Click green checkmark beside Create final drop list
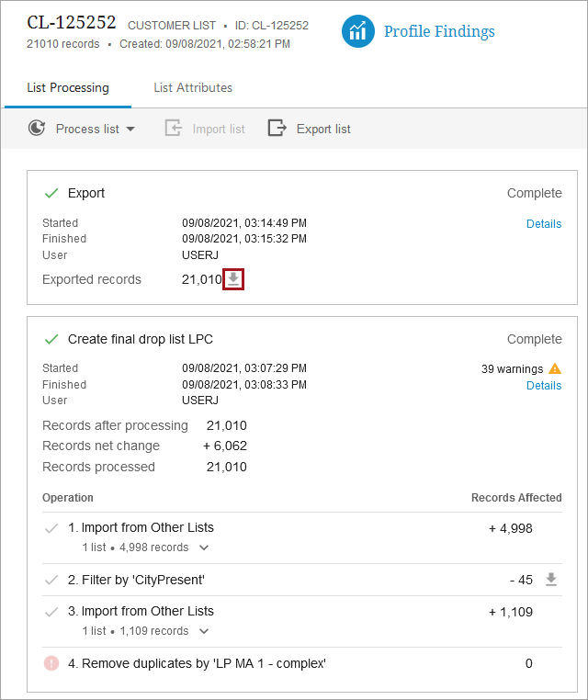This screenshot has width=588, height=700. coord(51,339)
